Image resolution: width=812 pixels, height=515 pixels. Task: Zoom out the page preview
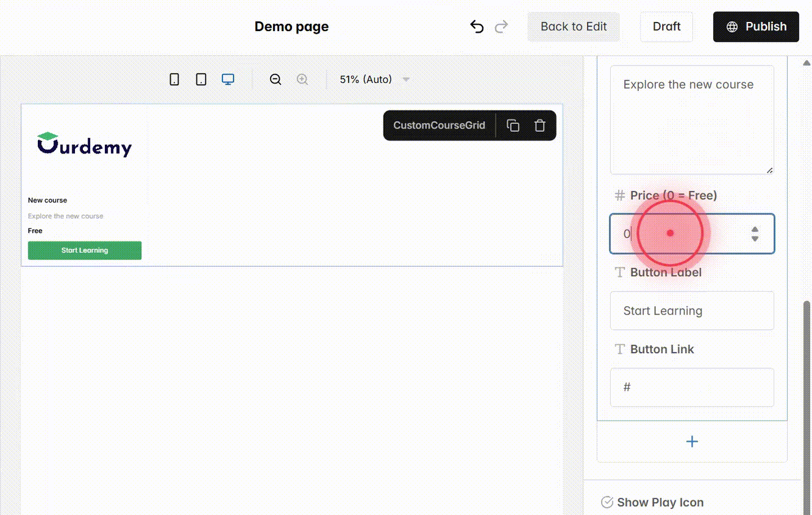(275, 79)
